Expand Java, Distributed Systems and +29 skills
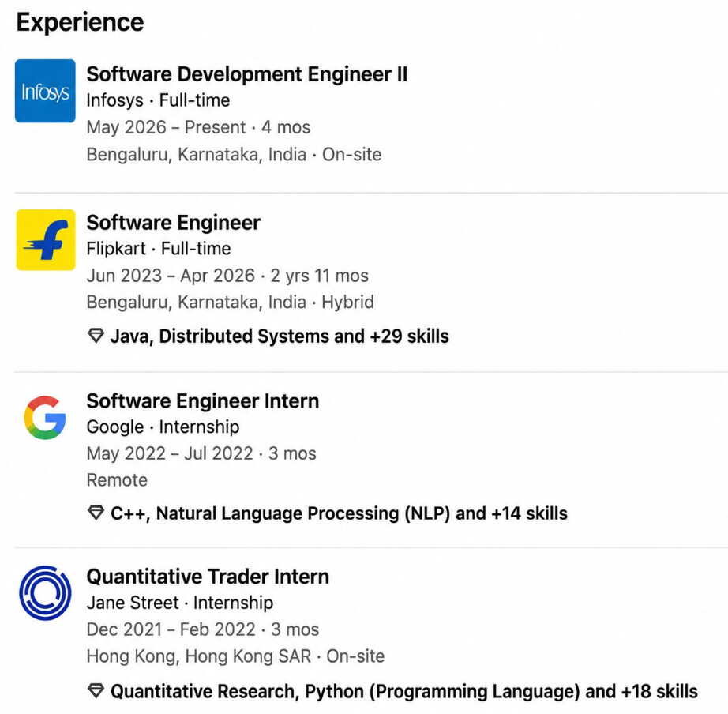The width and height of the screenshot is (728, 714). [x=280, y=336]
